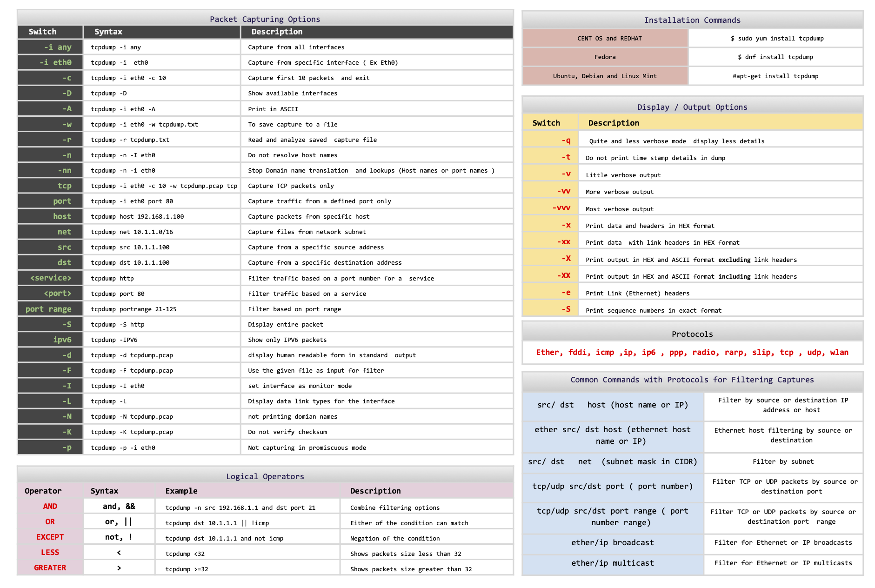875x588 pixels.
Task: Click the '<service>' switch cell
Action: click(x=50, y=278)
